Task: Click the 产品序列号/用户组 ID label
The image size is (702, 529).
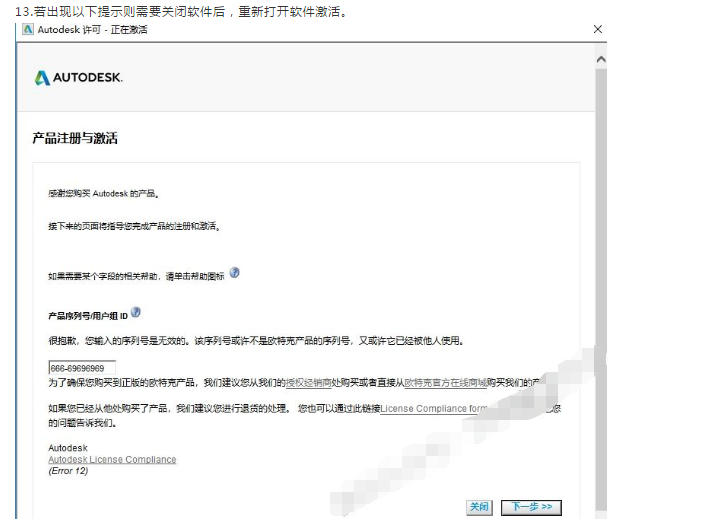Action: (x=87, y=316)
